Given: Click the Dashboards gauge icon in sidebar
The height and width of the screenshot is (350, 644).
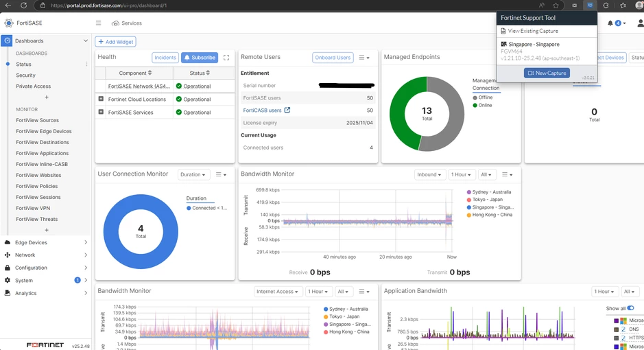Looking at the screenshot, I should (x=7, y=40).
